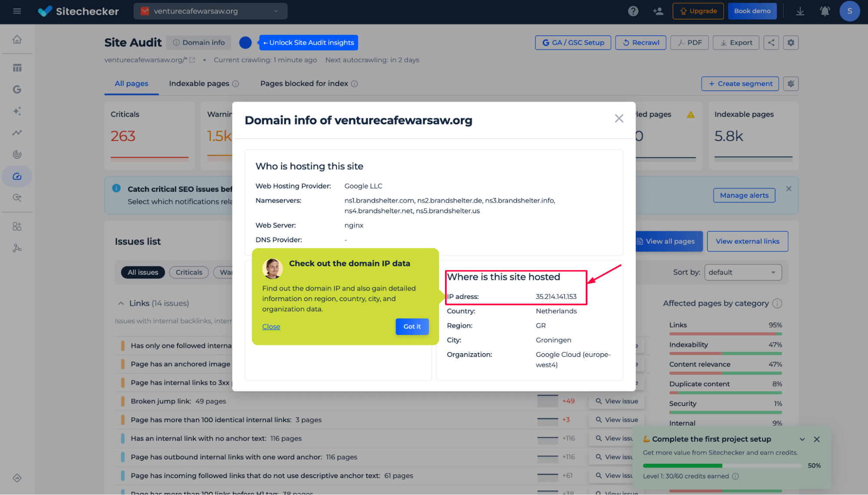Click the share icon beside the gear
This screenshot has height=495, width=868.
coord(771,42)
